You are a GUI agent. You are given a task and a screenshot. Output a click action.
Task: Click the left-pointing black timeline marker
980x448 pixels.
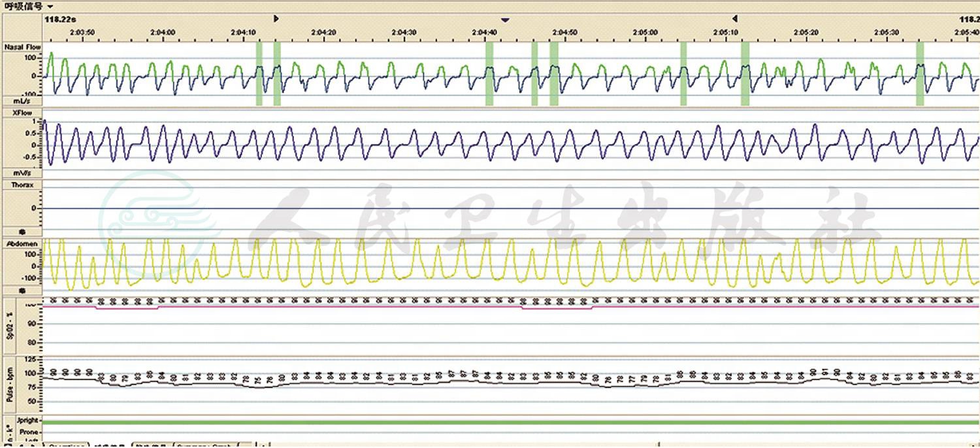734,18
